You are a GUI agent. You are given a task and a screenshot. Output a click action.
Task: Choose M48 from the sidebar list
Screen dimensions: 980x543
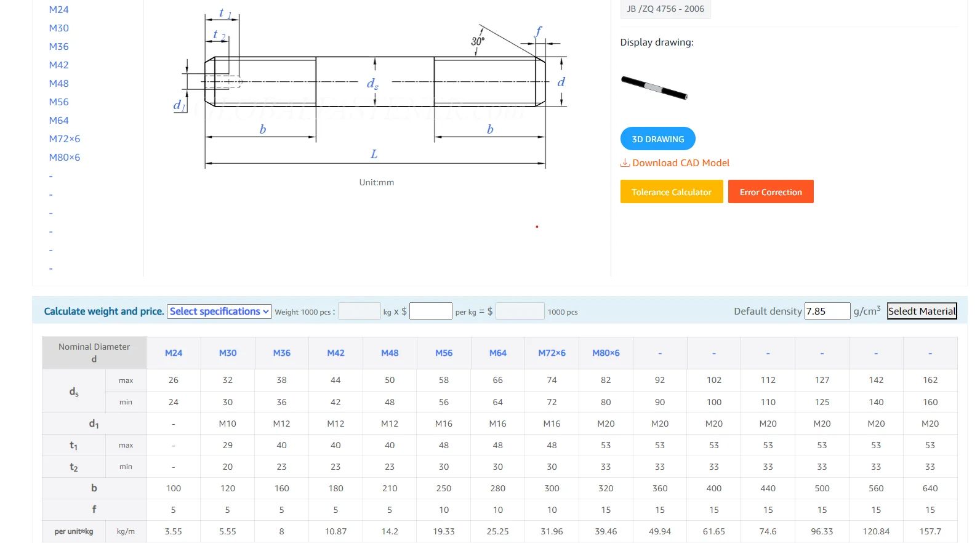coord(59,84)
